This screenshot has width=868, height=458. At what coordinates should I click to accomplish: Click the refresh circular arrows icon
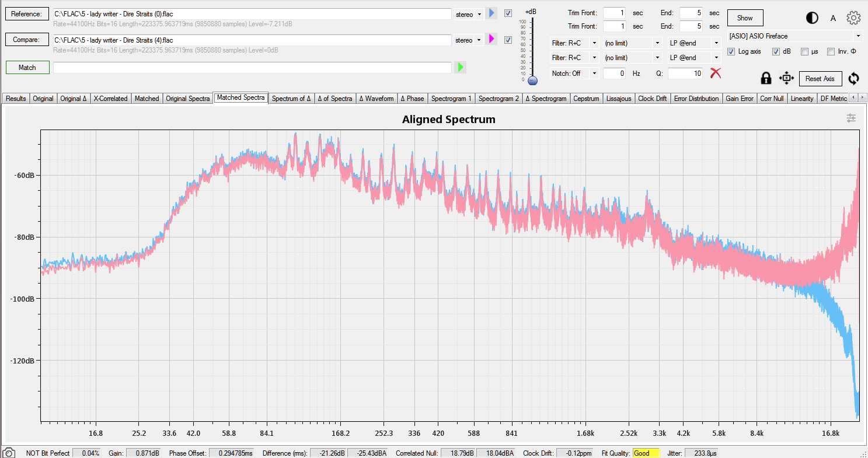855,78
